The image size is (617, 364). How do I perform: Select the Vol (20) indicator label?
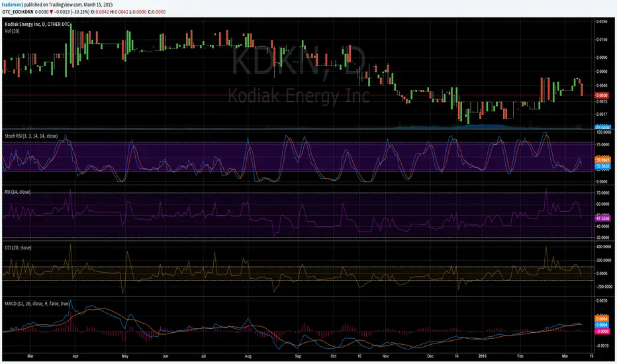click(12, 30)
